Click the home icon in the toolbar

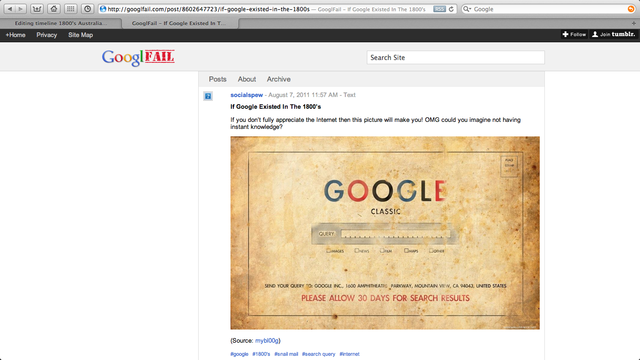tap(53, 9)
